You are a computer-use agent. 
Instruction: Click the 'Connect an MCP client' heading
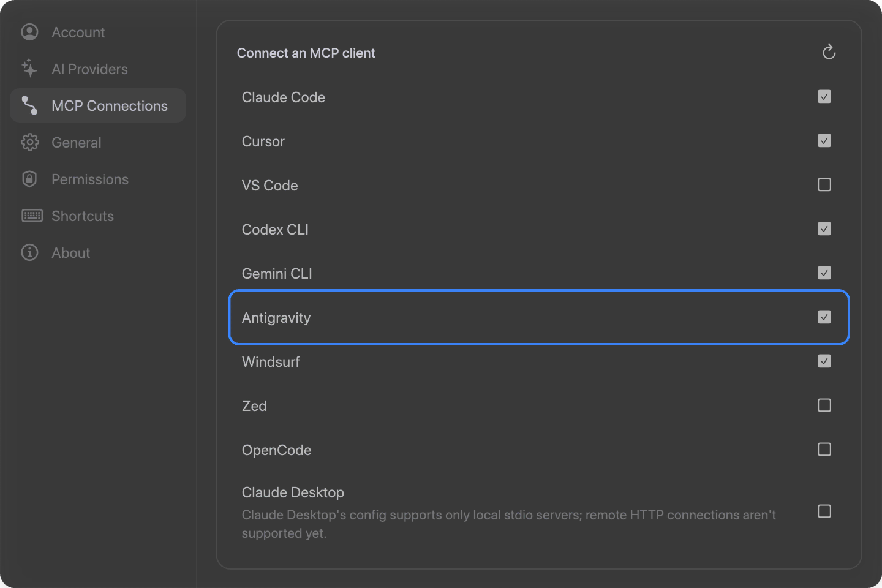pyautogui.click(x=306, y=53)
